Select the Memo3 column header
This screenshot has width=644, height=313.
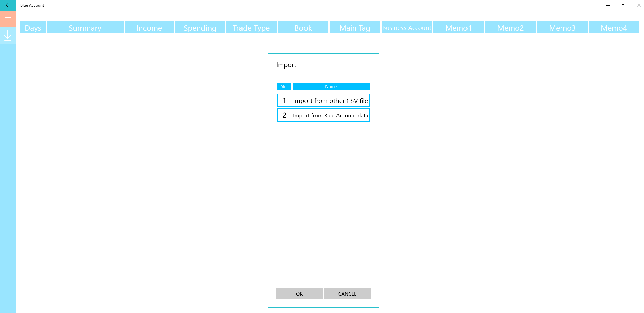(x=562, y=28)
